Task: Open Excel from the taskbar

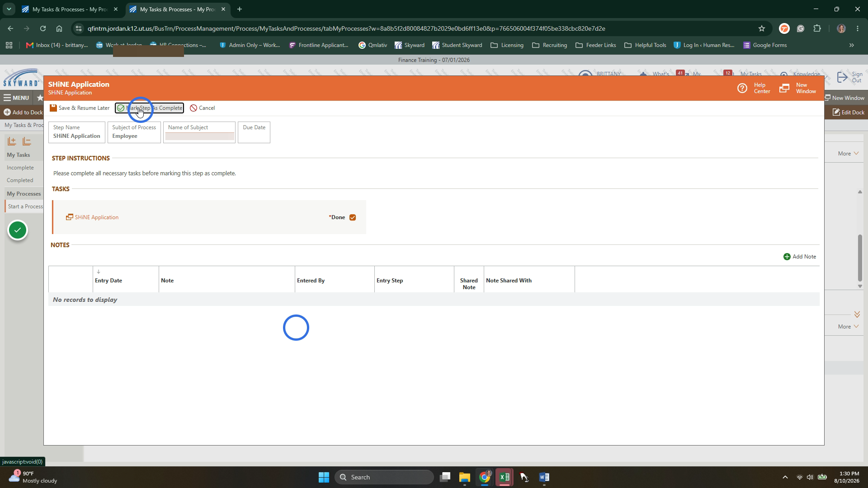Action: (x=505, y=477)
